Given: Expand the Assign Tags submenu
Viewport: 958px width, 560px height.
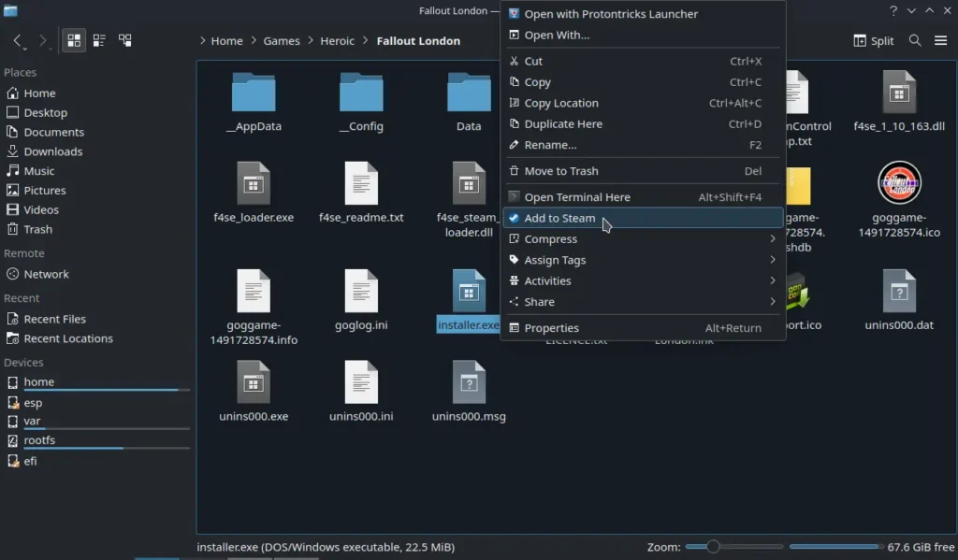Looking at the screenshot, I should click(643, 260).
